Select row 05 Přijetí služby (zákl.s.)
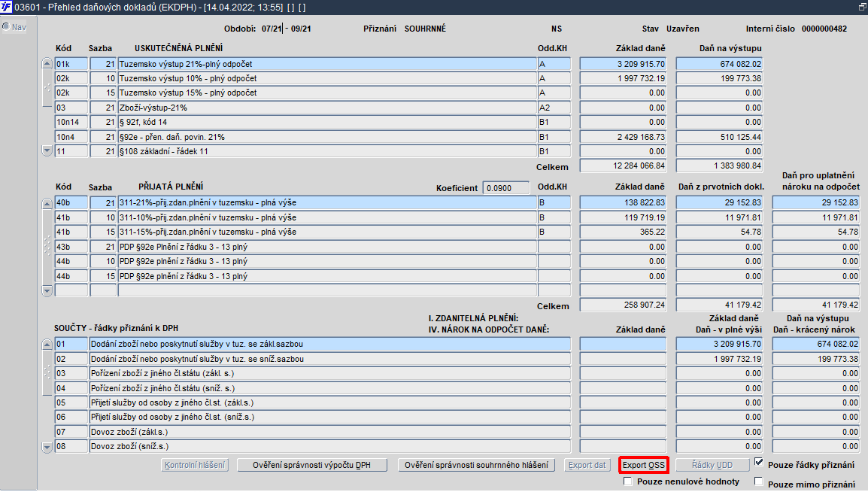The width and height of the screenshot is (868, 492). click(330, 402)
